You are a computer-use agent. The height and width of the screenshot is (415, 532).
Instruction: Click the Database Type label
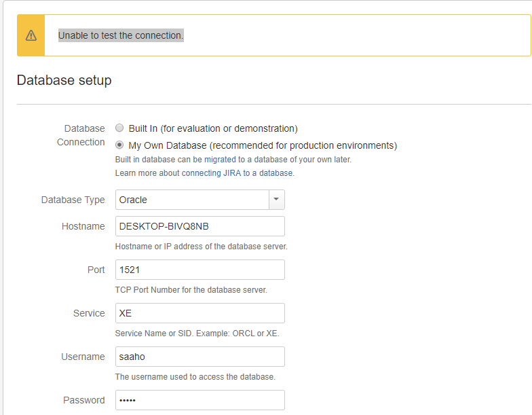[x=73, y=200]
